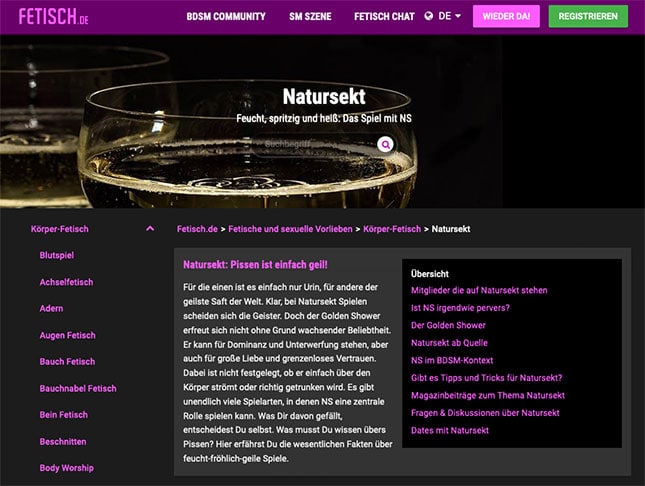
Task: Open the DE language dropdown
Action: tap(449, 16)
